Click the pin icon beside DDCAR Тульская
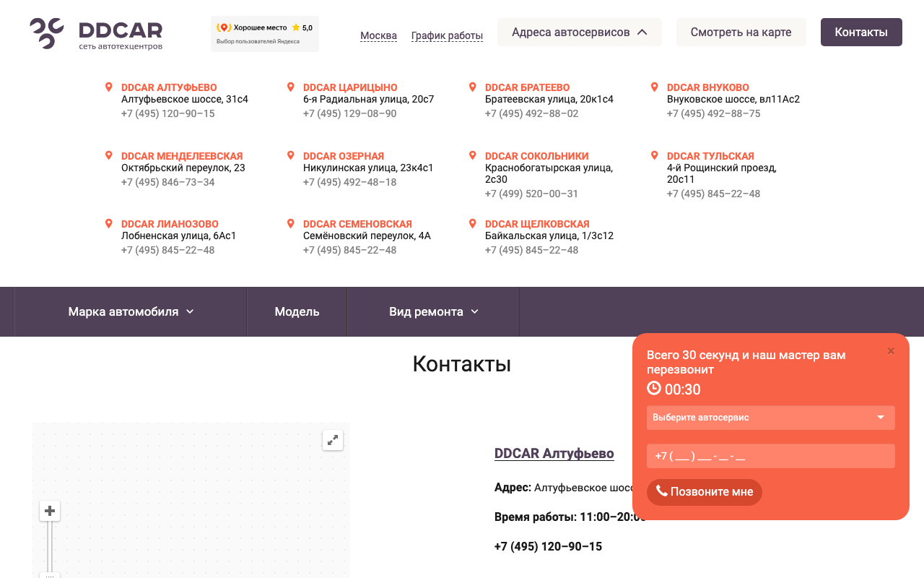Screen dimensions: 924x578 click(x=655, y=156)
